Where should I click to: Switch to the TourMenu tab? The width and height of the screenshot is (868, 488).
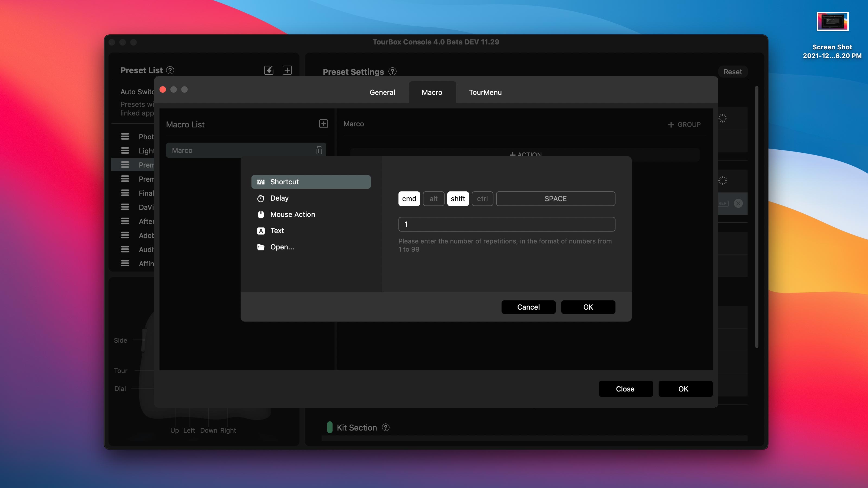click(485, 92)
